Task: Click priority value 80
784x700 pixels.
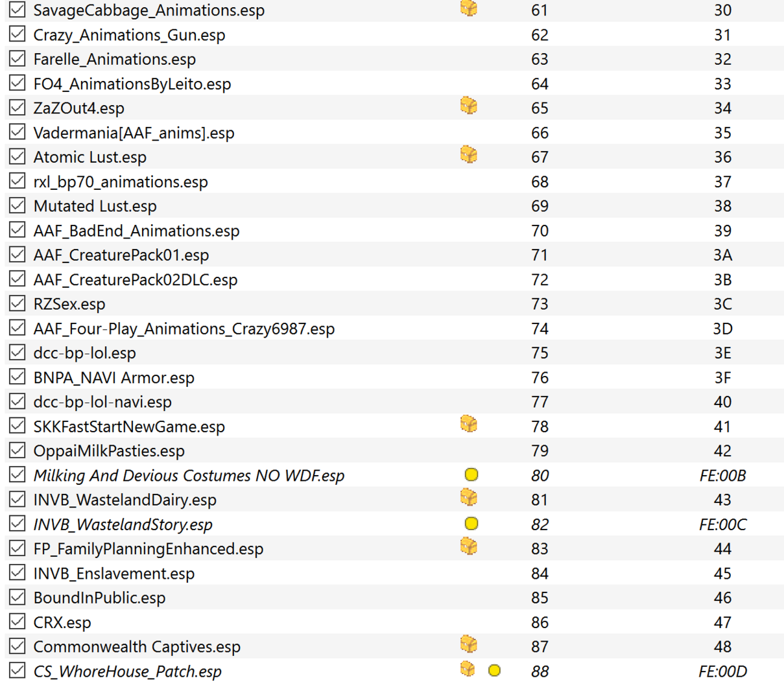Action: tap(540, 475)
